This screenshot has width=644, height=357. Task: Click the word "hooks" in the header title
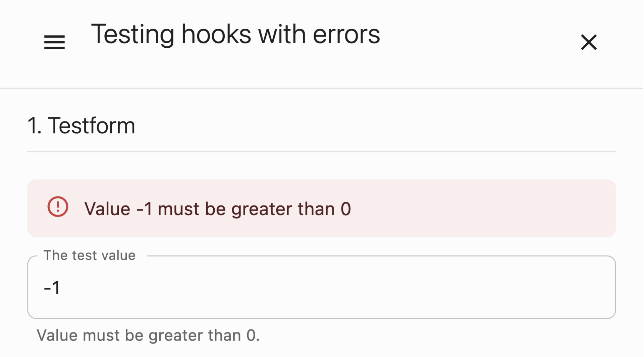(216, 35)
